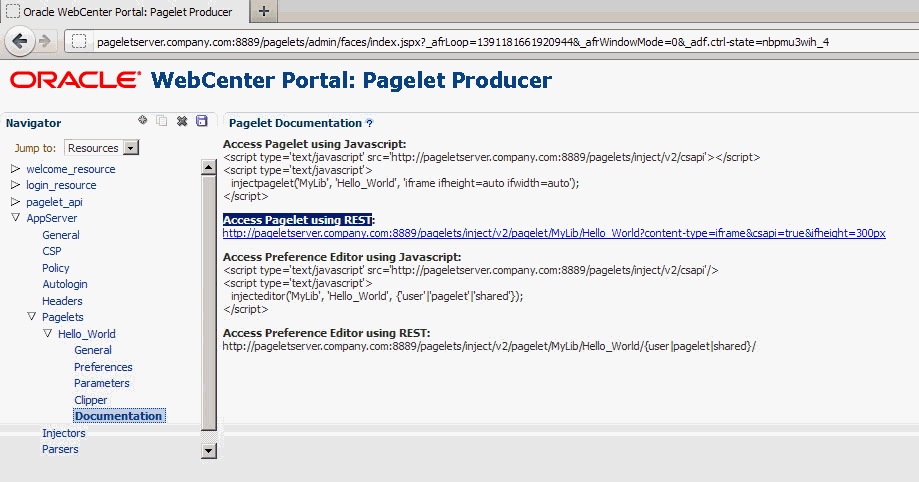Viewport: 919px width, 482px height.
Task: Open the Clipper item
Action: click(91, 400)
